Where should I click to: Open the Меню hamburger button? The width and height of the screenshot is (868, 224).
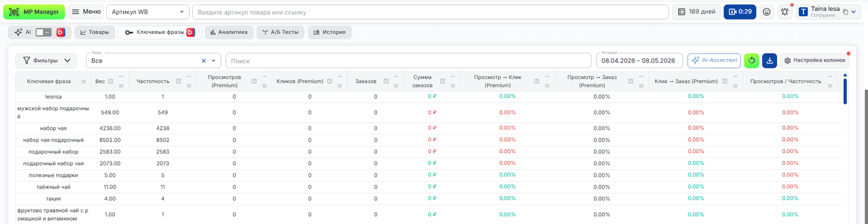click(x=86, y=12)
